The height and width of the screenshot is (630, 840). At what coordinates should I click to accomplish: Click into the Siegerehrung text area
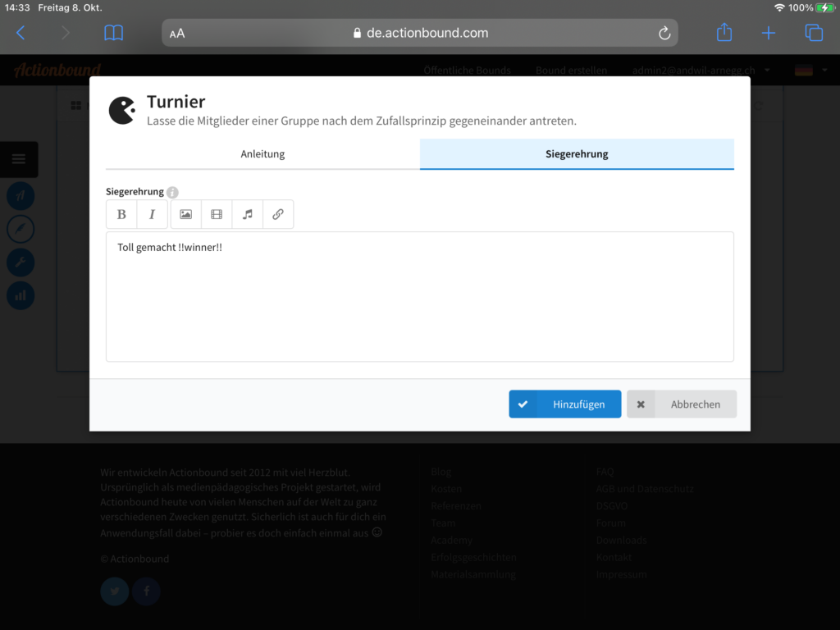419,304
